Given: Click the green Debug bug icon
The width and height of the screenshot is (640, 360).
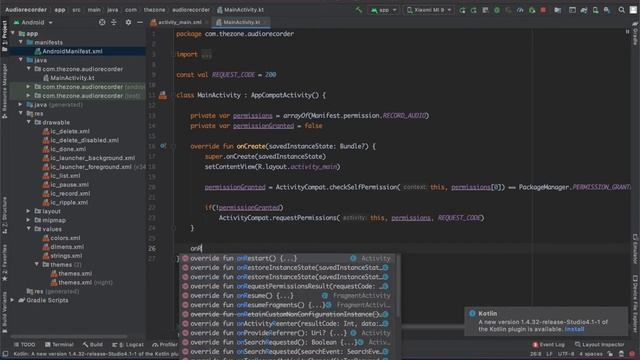Looking at the screenshot, I should (497, 10).
